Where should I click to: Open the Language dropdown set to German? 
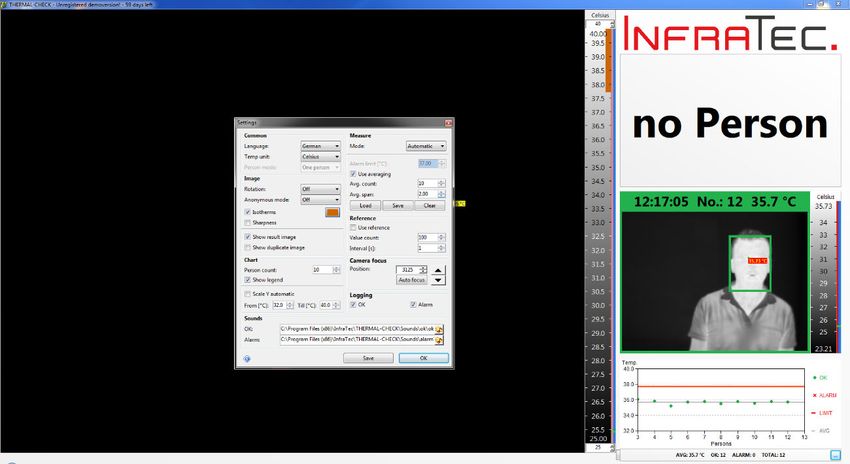pyautogui.click(x=320, y=146)
